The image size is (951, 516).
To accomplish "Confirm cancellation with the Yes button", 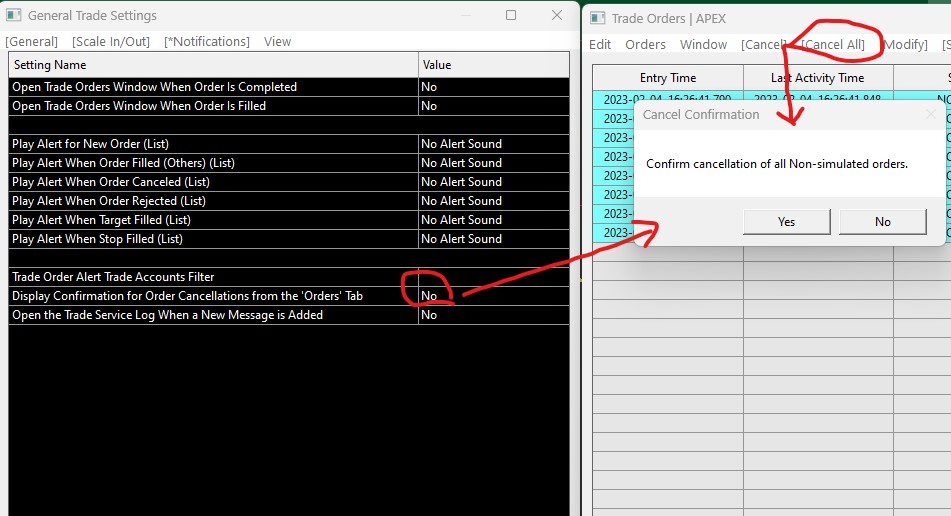I will pos(787,222).
